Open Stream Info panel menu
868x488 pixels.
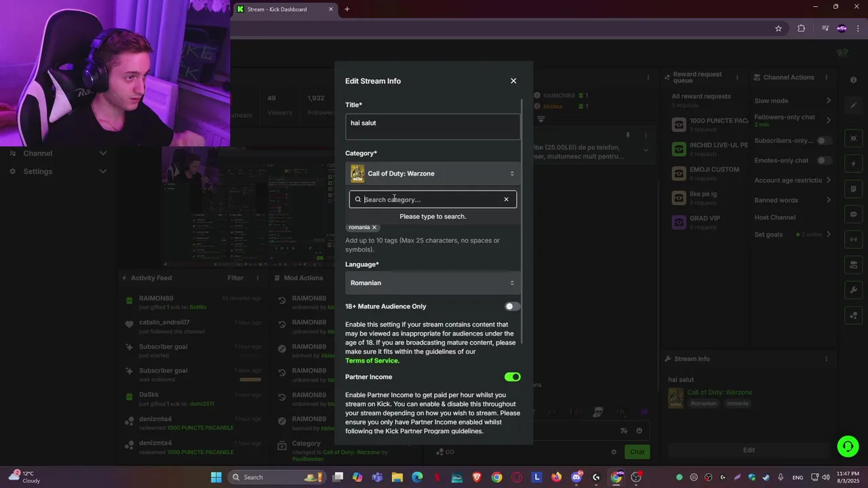coord(825,359)
